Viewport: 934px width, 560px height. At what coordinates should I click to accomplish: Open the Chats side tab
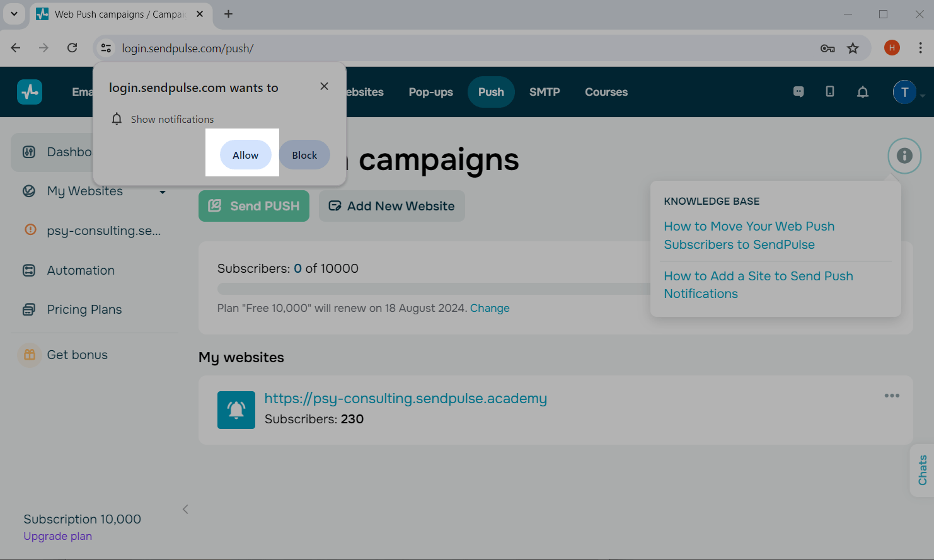point(923,471)
